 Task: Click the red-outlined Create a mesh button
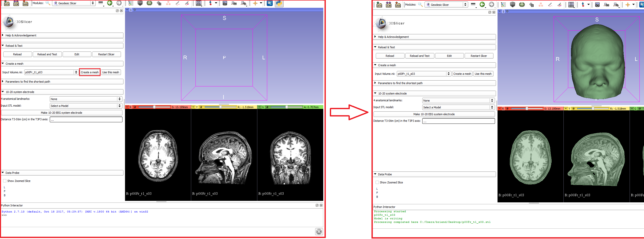click(x=90, y=72)
